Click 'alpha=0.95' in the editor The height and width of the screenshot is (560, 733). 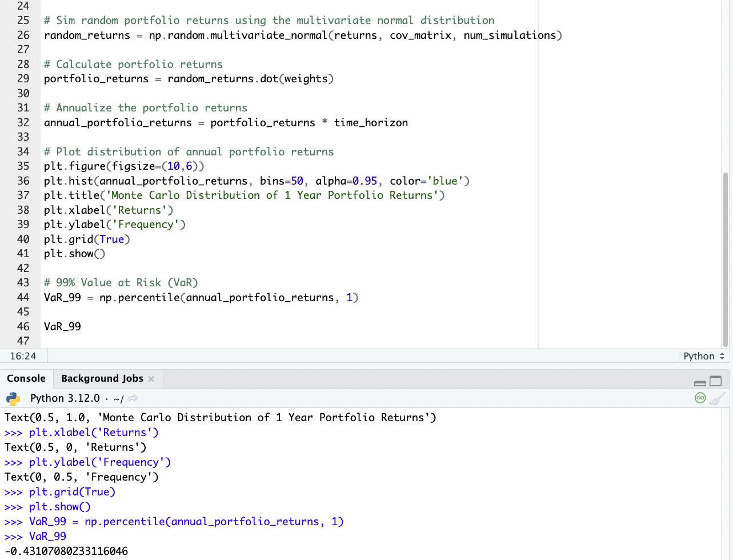pos(346,181)
